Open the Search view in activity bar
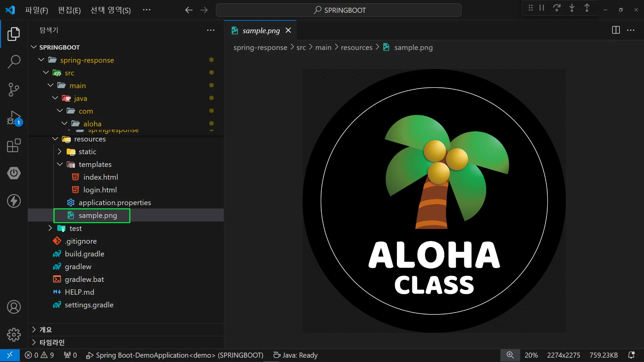Viewport: 644px width, 362px height. click(14, 62)
